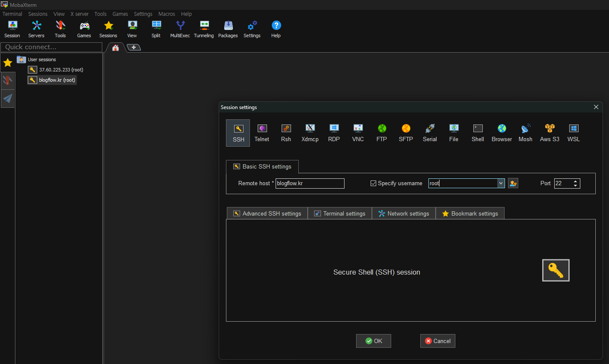Viewport: 609px width, 364px height.
Task: Open the Packages toolbar icon
Action: pyautogui.click(x=228, y=29)
